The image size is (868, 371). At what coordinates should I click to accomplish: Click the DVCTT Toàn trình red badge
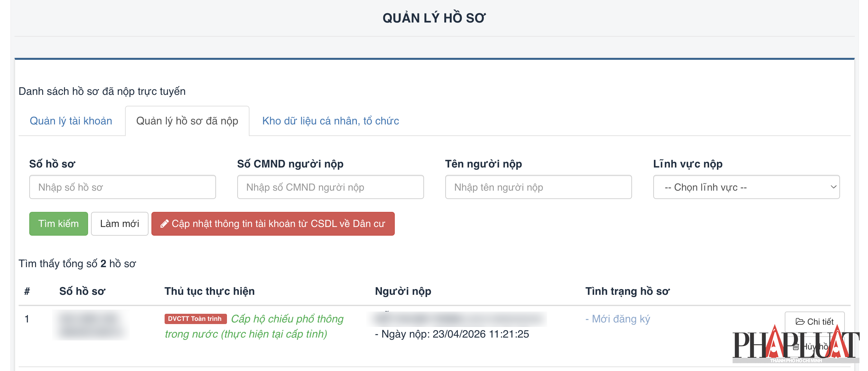pyautogui.click(x=195, y=319)
